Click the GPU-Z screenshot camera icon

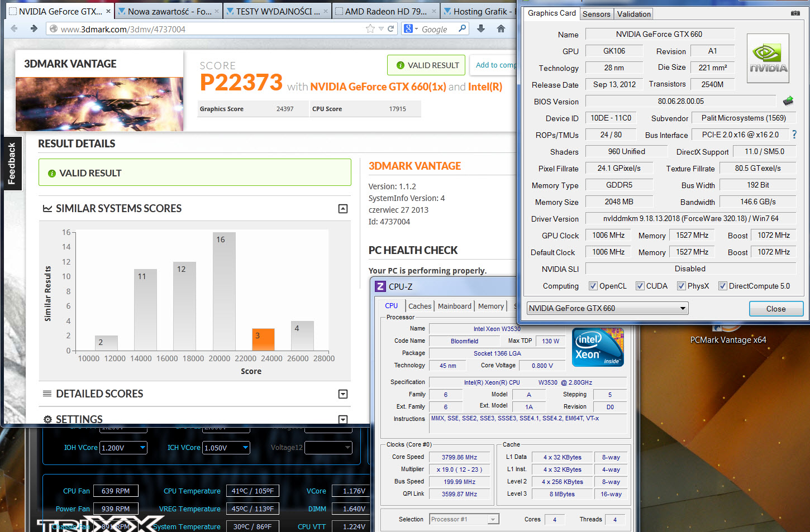[x=795, y=13]
